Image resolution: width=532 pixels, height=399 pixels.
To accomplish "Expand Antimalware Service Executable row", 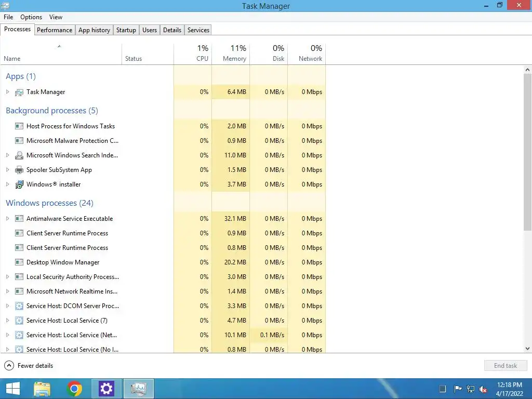I will tap(7, 219).
